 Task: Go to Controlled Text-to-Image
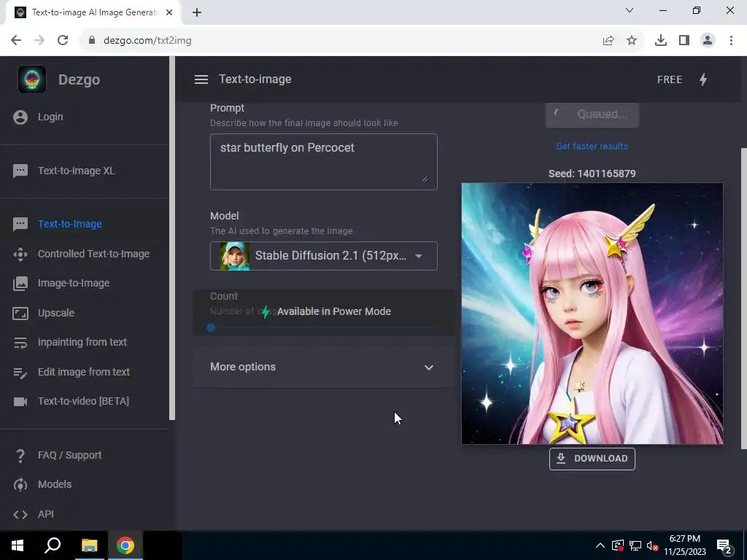(94, 254)
